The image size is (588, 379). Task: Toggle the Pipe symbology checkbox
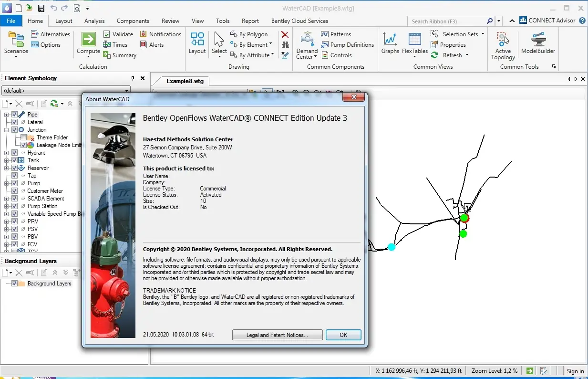tap(14, 115)
